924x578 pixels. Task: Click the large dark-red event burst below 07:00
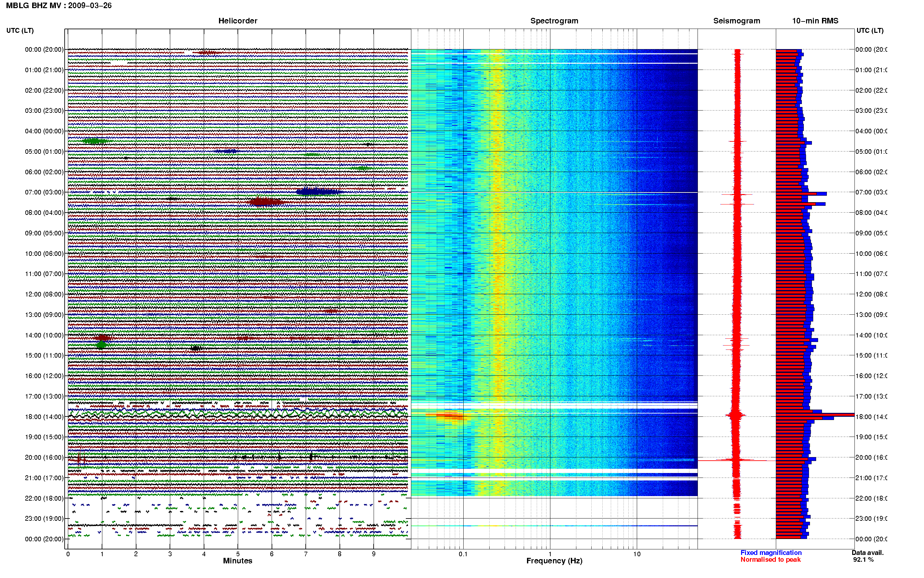(266, 202)
